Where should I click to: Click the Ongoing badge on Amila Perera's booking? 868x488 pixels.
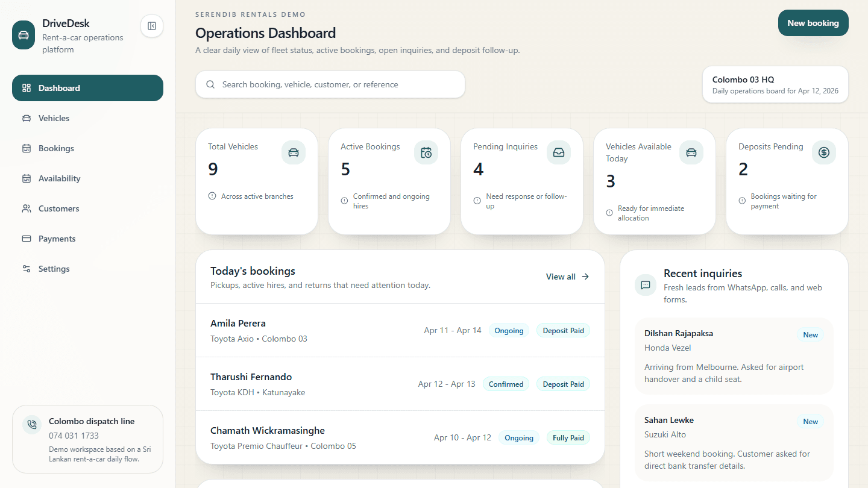pos(509,331)
